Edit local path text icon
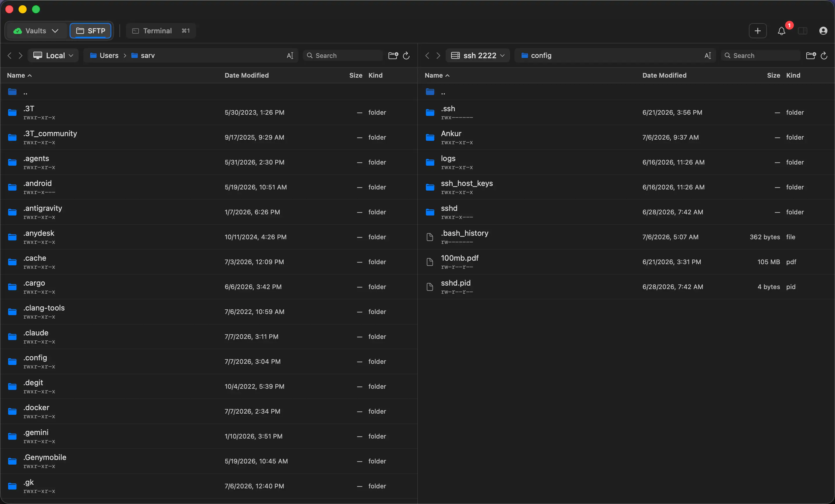Viewport: 835px width, 504px height. pos(290,56)
